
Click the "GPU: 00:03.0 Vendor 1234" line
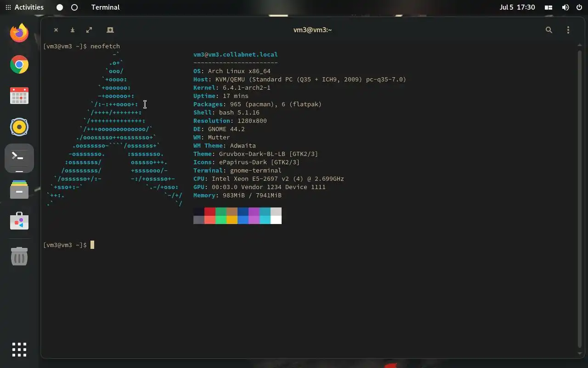pyautogui.click(x=260, y=187)
